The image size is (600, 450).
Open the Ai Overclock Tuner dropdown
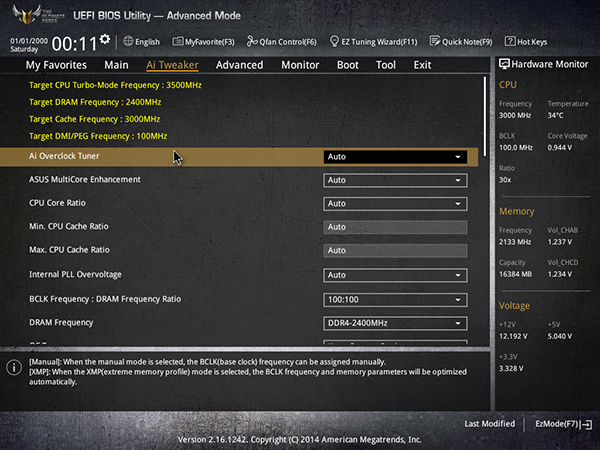395,157
